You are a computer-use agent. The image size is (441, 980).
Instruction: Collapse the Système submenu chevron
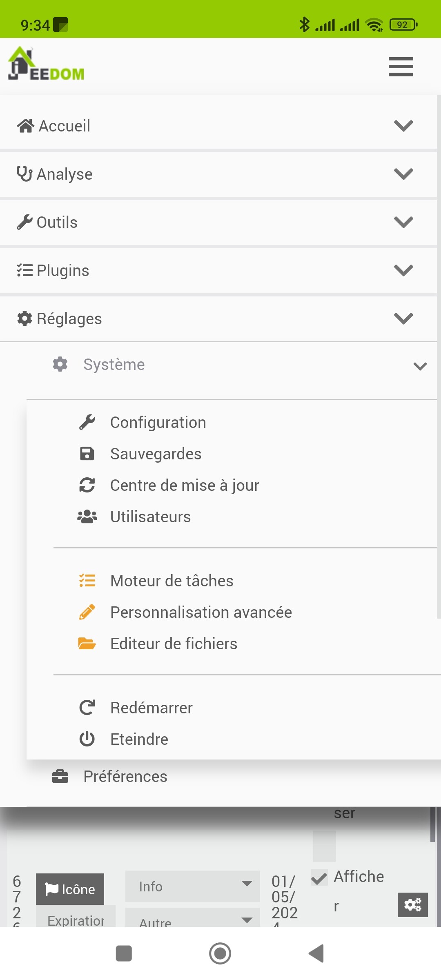420,366
